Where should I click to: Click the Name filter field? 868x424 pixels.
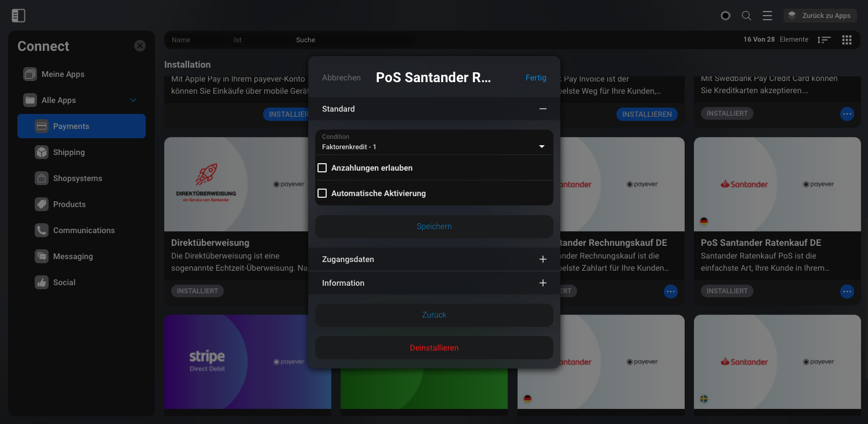(197, 40)
